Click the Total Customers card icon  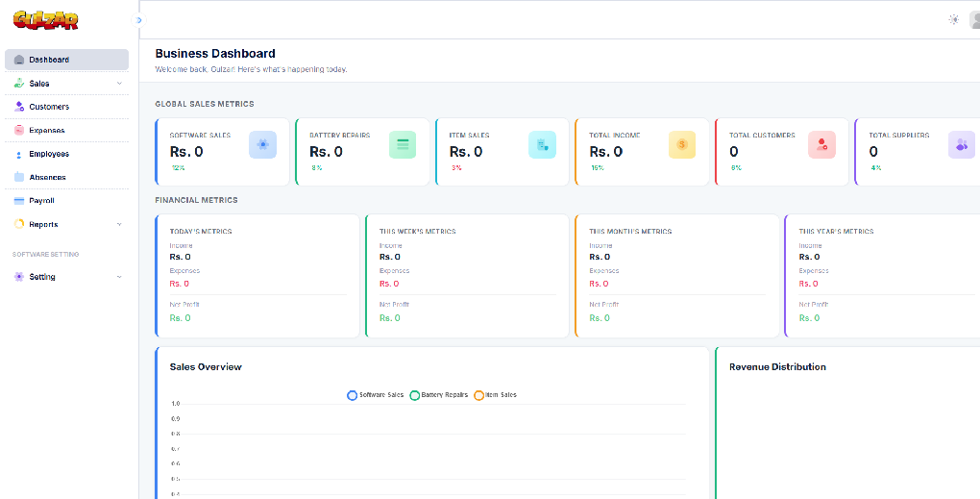coord(821,144)
